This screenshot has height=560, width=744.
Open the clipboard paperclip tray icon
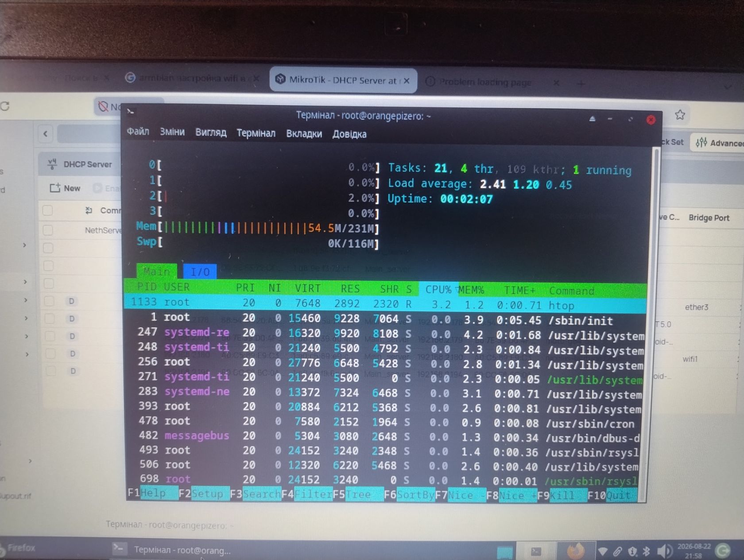click(x=617, y=551)
